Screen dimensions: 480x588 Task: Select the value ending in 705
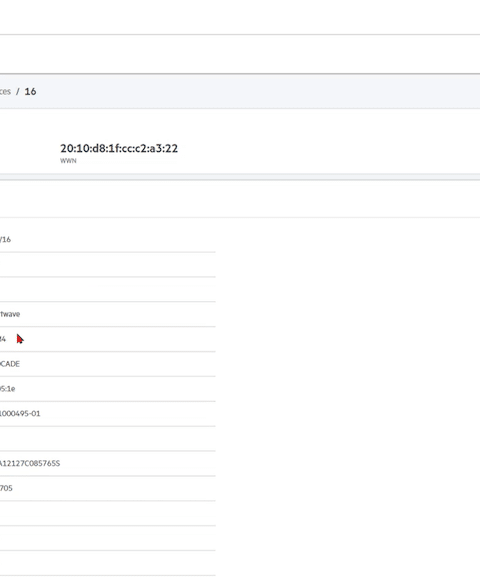tap(6, 488)
